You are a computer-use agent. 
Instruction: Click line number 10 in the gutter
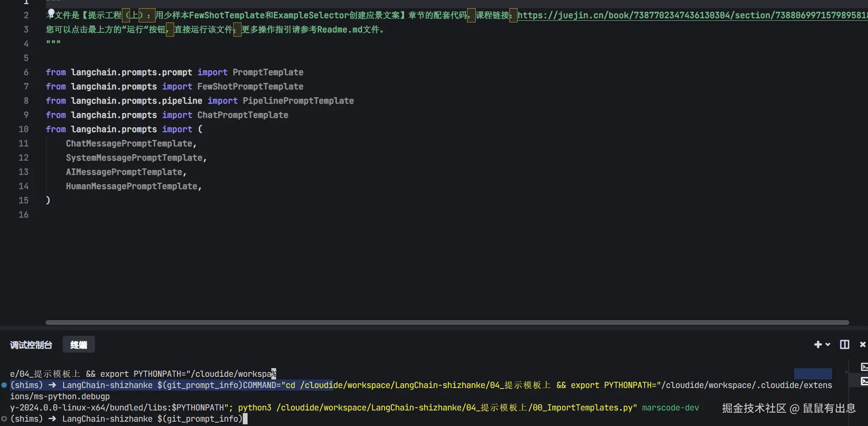click(23, 129)
